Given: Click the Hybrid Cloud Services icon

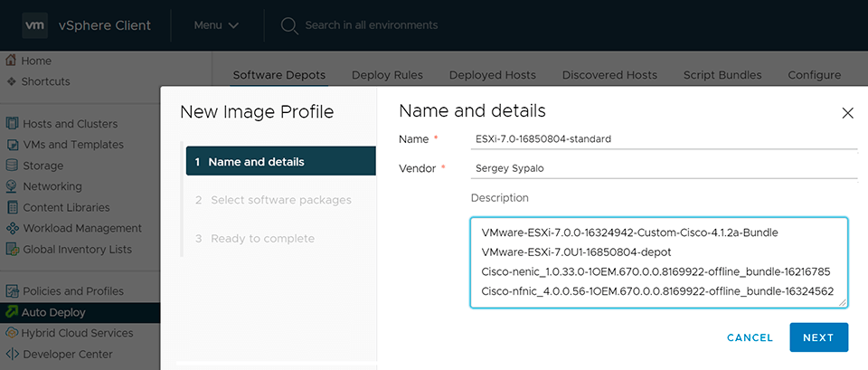Looking at the screenshot, I should click(x=12, y=333).
